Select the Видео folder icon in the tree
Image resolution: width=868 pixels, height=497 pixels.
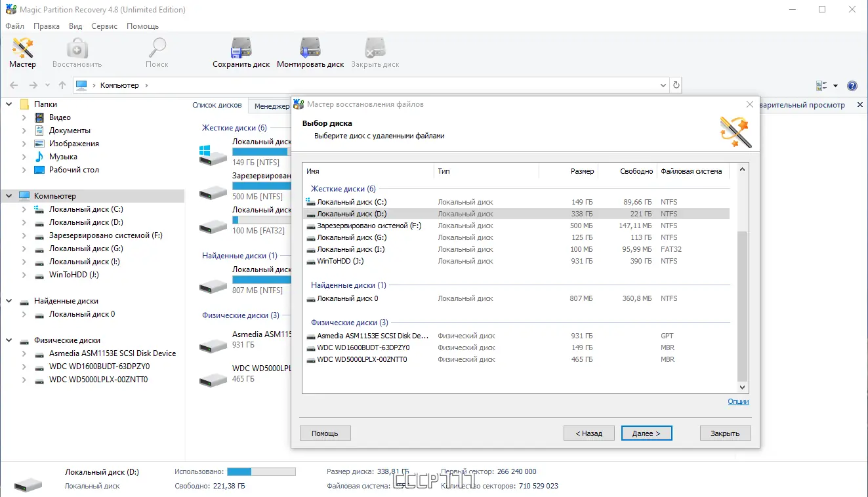(x=39, y=117)
